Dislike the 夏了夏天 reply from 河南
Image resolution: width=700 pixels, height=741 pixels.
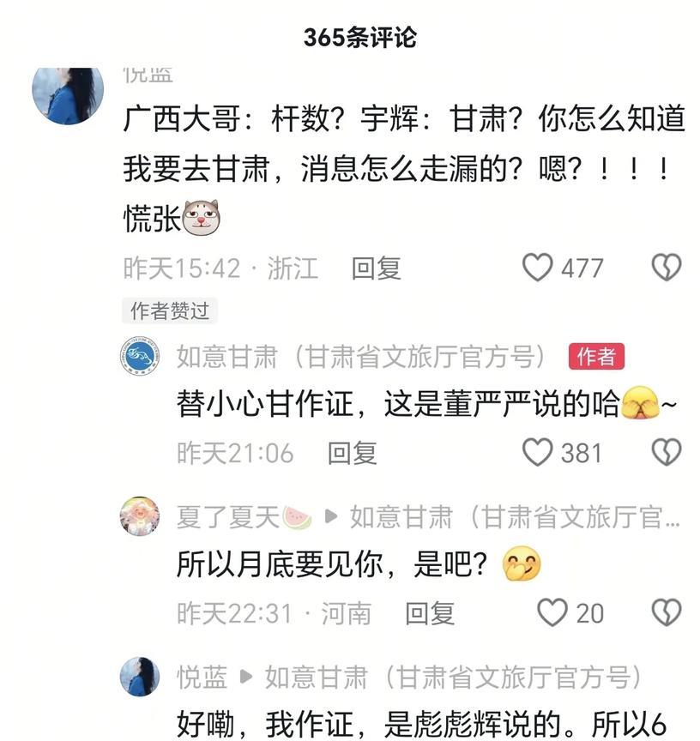[667, 612]
